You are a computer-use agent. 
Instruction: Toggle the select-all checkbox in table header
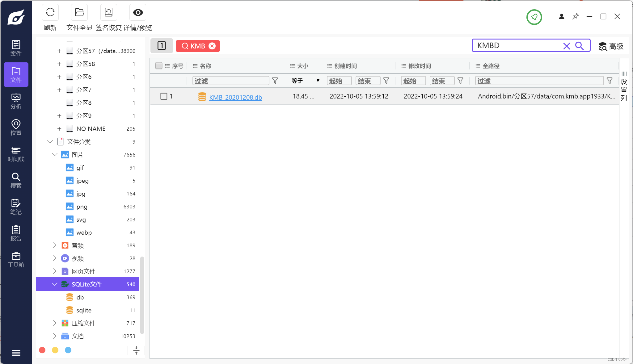(x=159, y=66)
